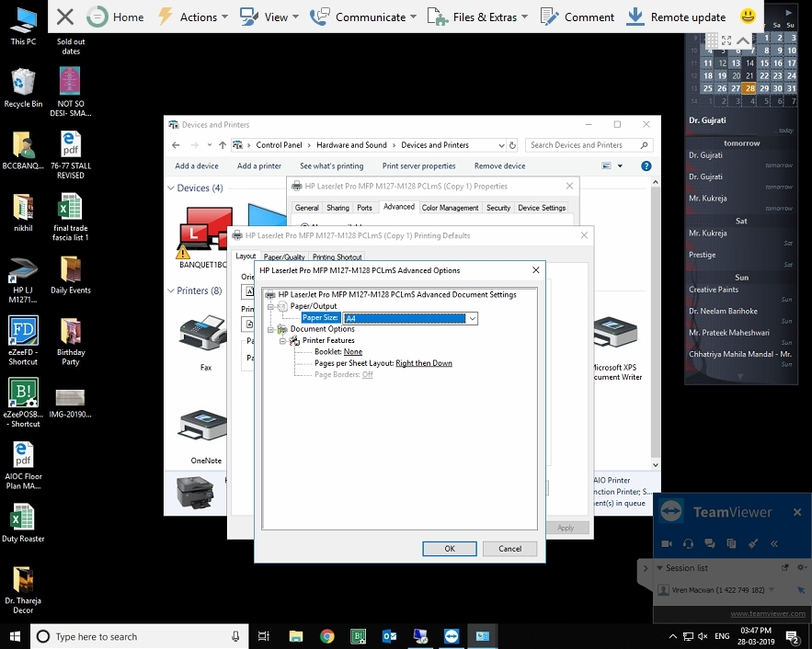Viewport: 812px width, 649px height.
Task: Select Printing Shortcut tab in Printing Defaults
Action: tap(337, 256)
